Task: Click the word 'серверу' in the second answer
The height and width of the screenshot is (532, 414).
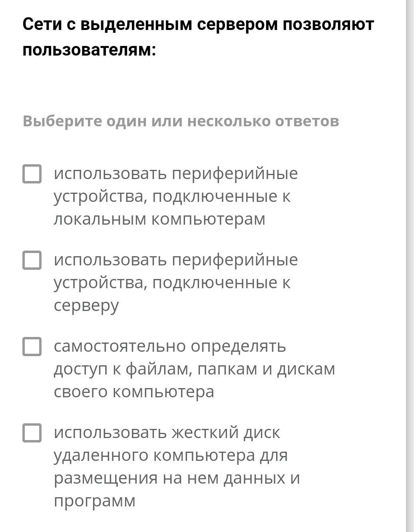Action: pyautogui.click(x=86, y=305)
